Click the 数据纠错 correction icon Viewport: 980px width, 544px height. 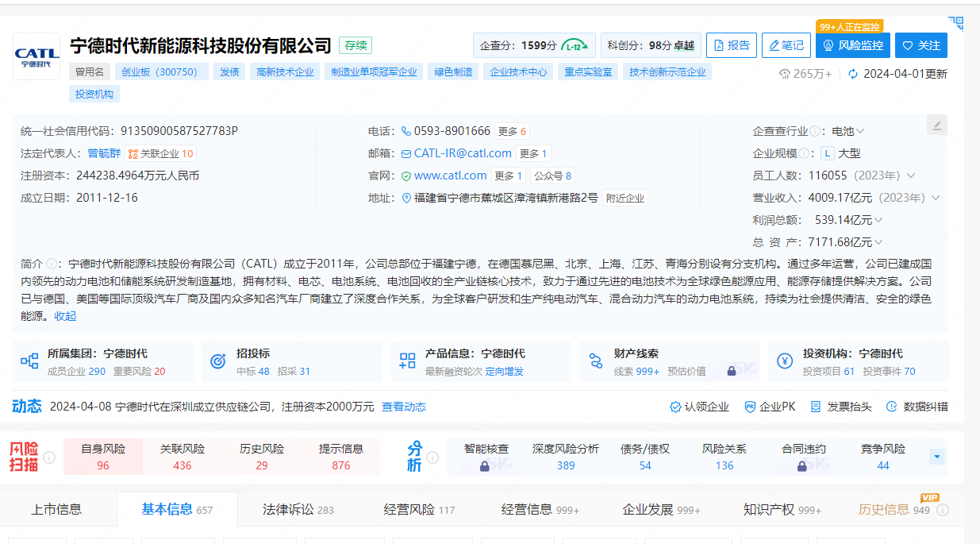pos(891,407)
